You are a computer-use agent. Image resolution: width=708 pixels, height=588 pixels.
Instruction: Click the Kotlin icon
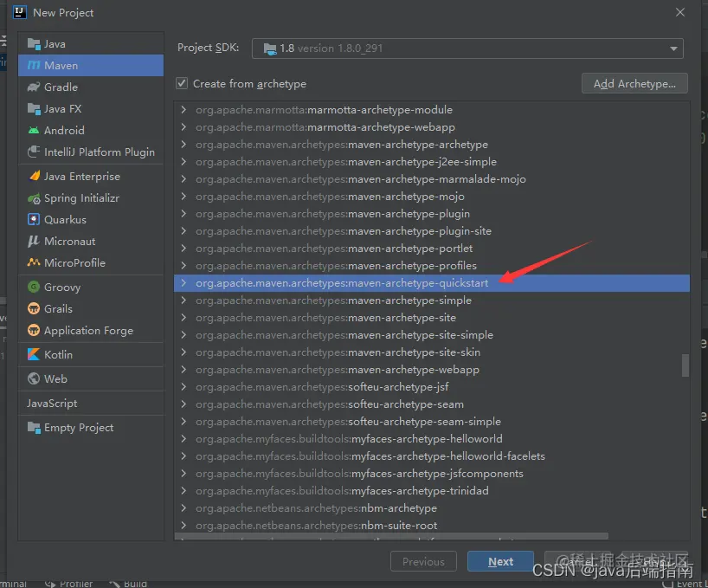coord(34,354)
